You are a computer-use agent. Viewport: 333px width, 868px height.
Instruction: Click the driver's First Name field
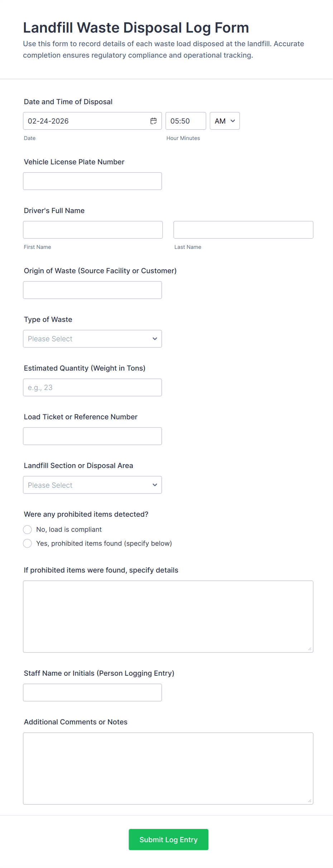[x=93, y=230]
